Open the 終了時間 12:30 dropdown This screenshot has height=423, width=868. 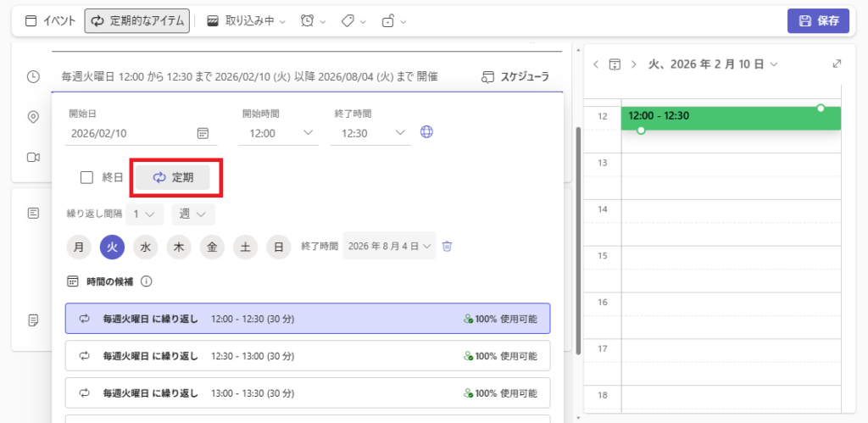coord(371,133)
